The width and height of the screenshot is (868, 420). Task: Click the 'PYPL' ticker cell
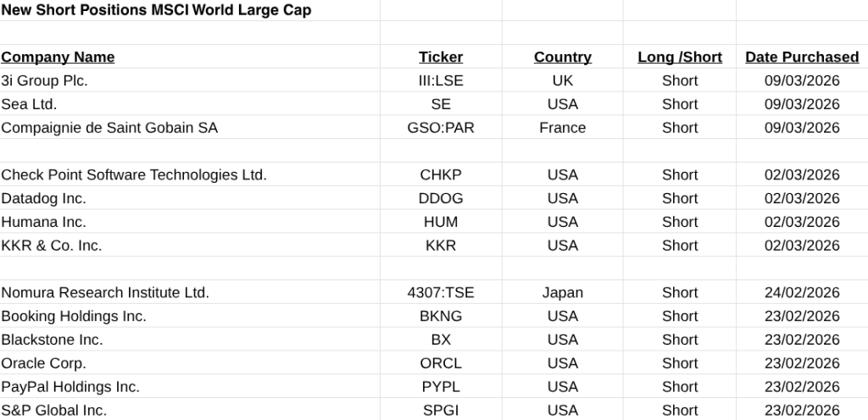pos(441,387)
